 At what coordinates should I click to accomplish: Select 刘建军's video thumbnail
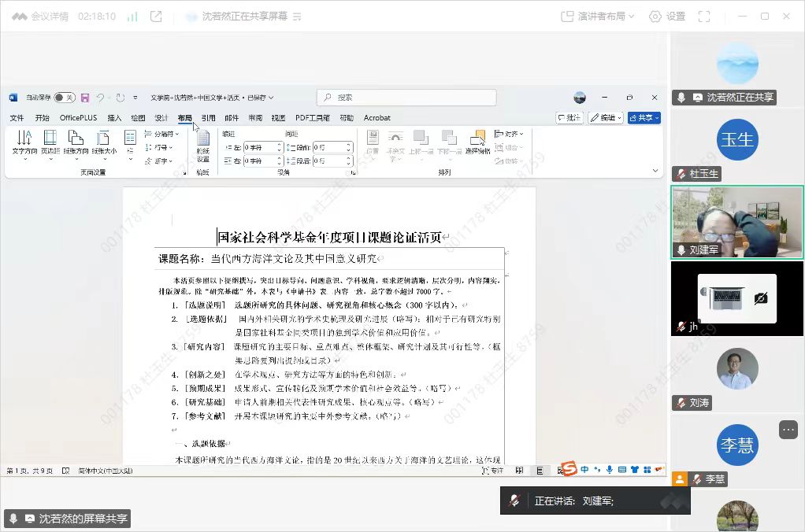736,222
